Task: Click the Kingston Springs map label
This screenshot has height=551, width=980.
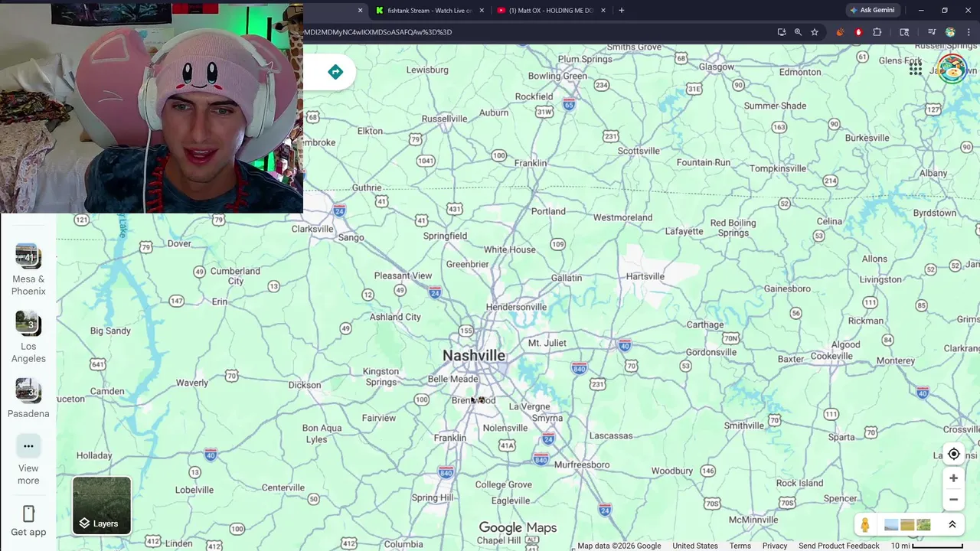Action: tap(381, 377)
